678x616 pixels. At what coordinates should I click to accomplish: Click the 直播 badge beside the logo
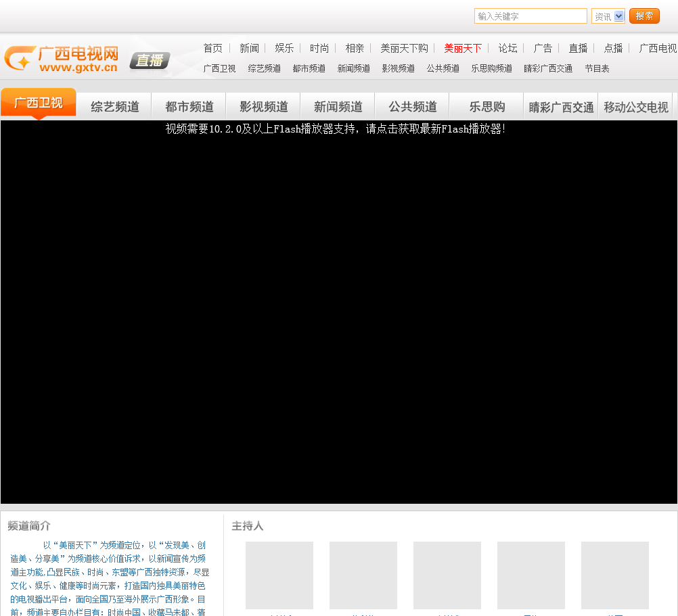[150, 60]
